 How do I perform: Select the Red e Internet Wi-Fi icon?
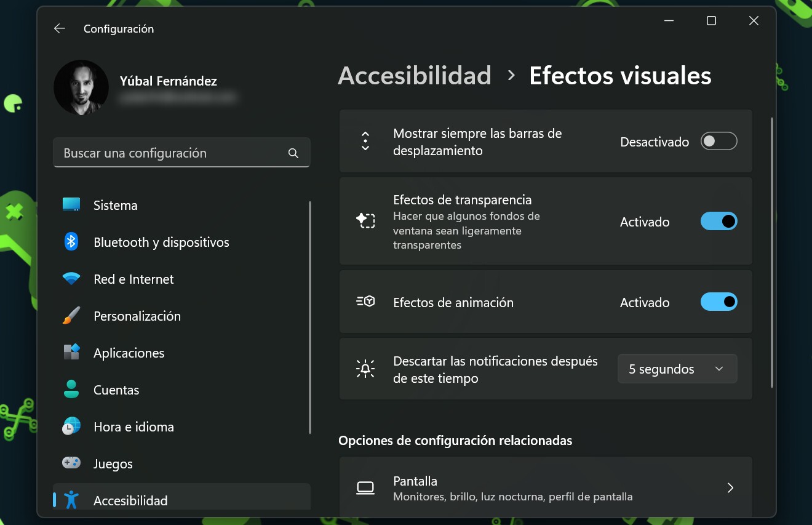point(71,279)
